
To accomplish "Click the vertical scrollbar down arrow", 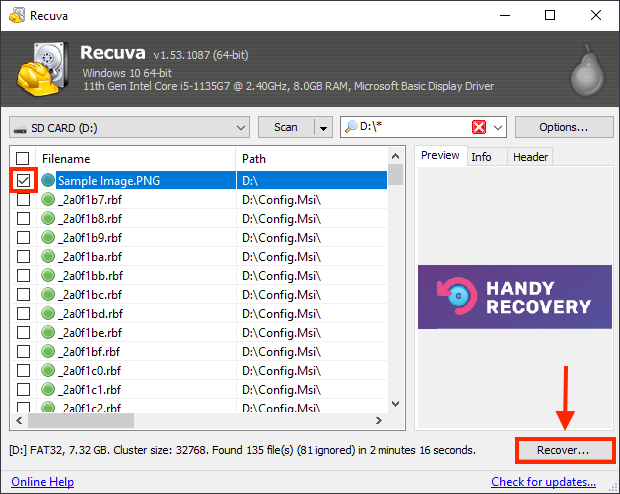I will tap(395, 403).
